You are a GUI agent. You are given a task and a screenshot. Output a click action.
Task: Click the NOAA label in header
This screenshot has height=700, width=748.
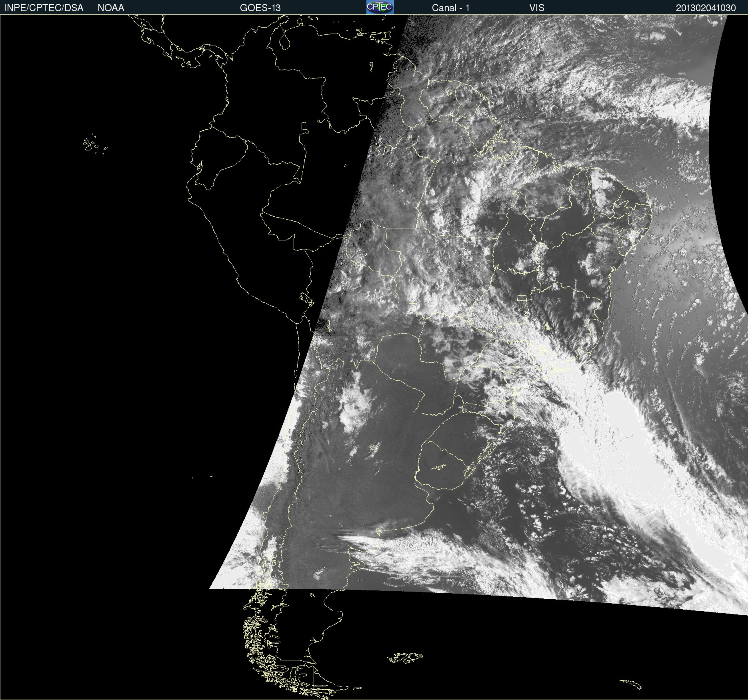point(111,8)
